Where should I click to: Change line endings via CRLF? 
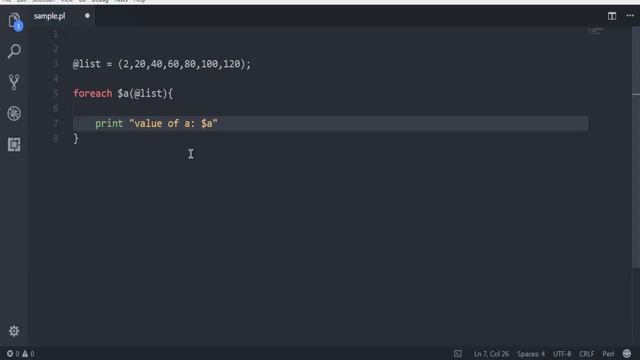pos(587,354)
